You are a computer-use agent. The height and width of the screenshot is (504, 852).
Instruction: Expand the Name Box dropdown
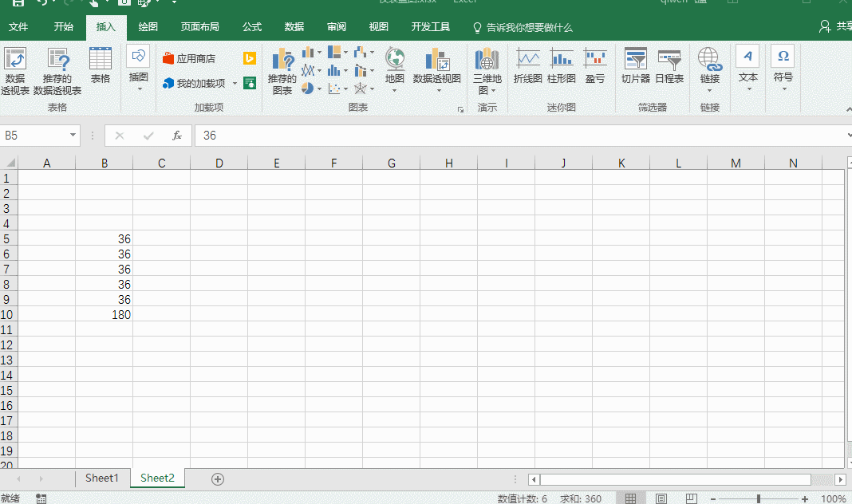pyautogui.click(x=73, y=136)
